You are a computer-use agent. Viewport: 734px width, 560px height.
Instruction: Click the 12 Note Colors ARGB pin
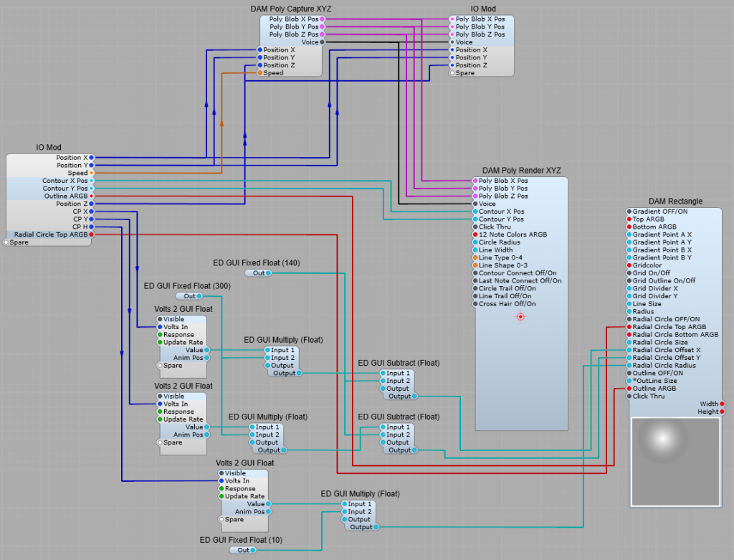(x=475, y=234)
